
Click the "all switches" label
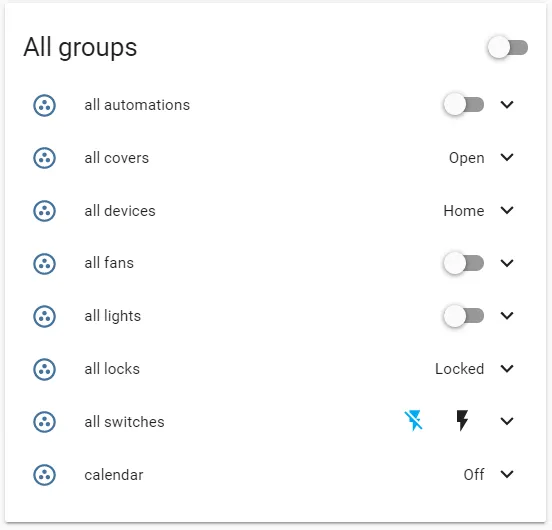[x=124, y=422]
